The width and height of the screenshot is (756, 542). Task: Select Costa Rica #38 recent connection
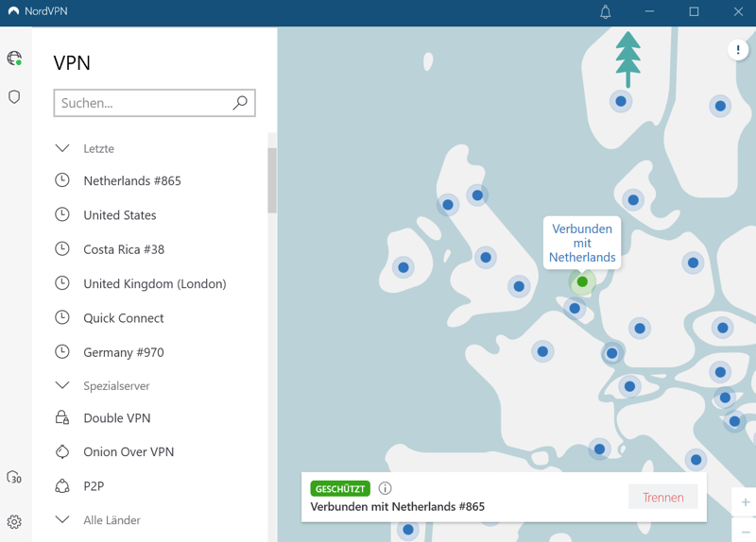(124, 249)
